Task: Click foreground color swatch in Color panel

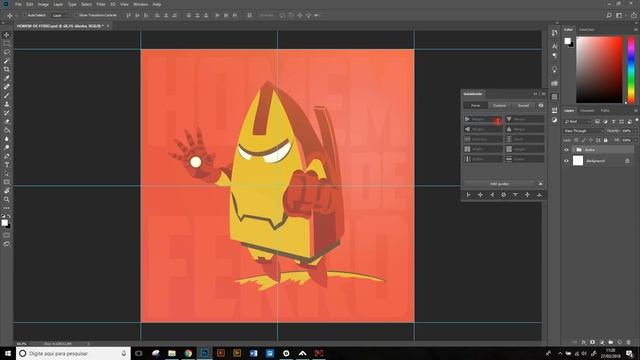Action: pos(567,41)
